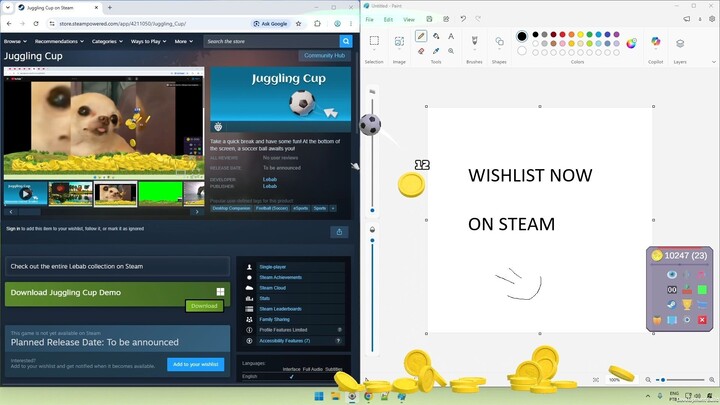720x405 pixels.
Task: Click the Community Hub button
Action: [x=324, y=56]
